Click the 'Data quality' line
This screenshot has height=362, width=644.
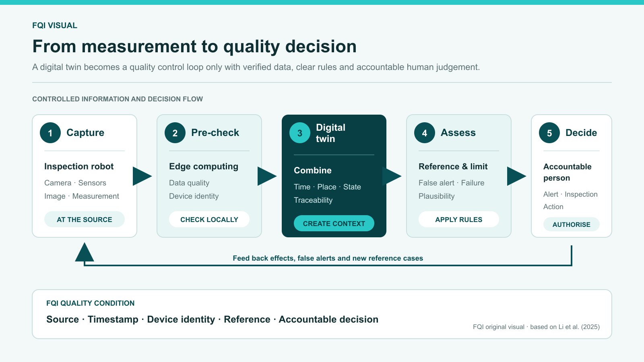[x=189, y=183]
